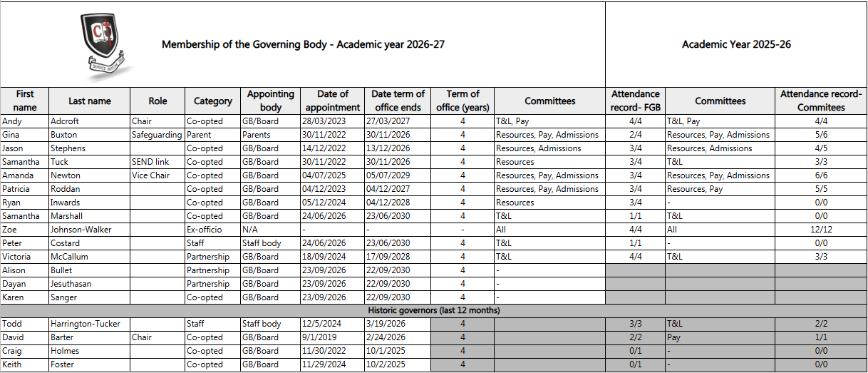
Task: Select the term end date '05/07/2029'
Action: click(398, 175)
